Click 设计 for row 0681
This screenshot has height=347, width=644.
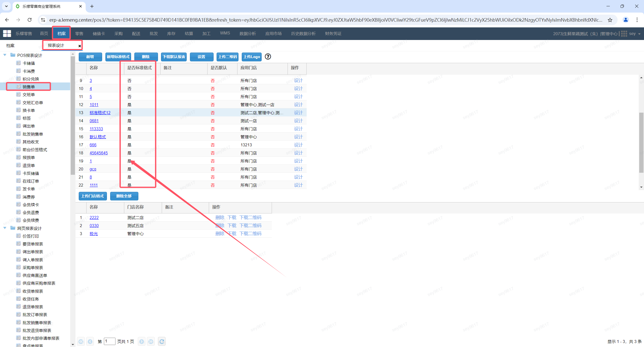pyautogui.click(x=298, y=121)
